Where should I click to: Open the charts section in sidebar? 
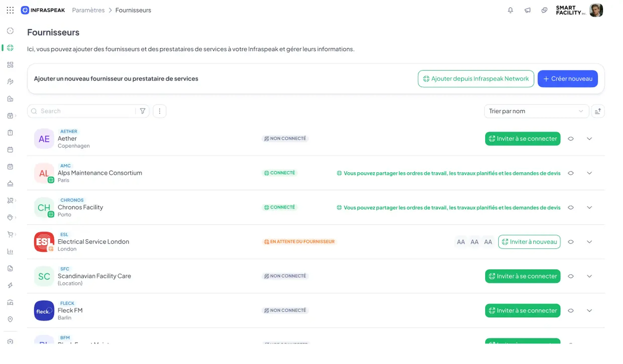[10, 252]
